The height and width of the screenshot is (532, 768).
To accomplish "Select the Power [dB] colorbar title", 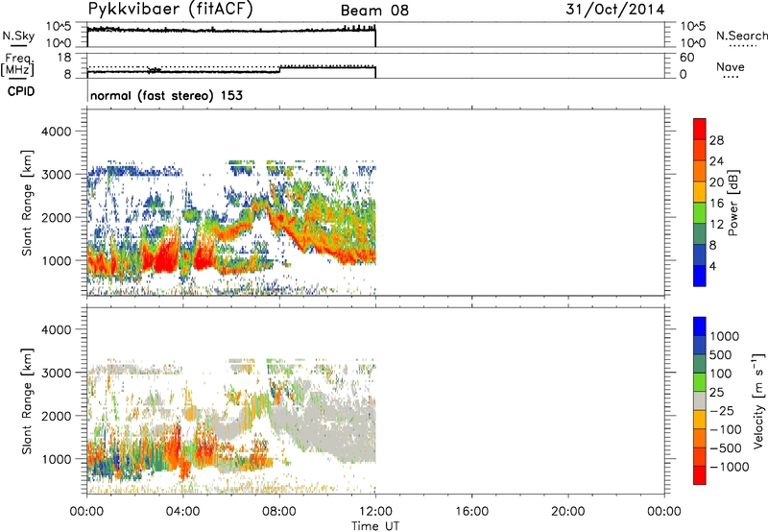I will 733,203.
